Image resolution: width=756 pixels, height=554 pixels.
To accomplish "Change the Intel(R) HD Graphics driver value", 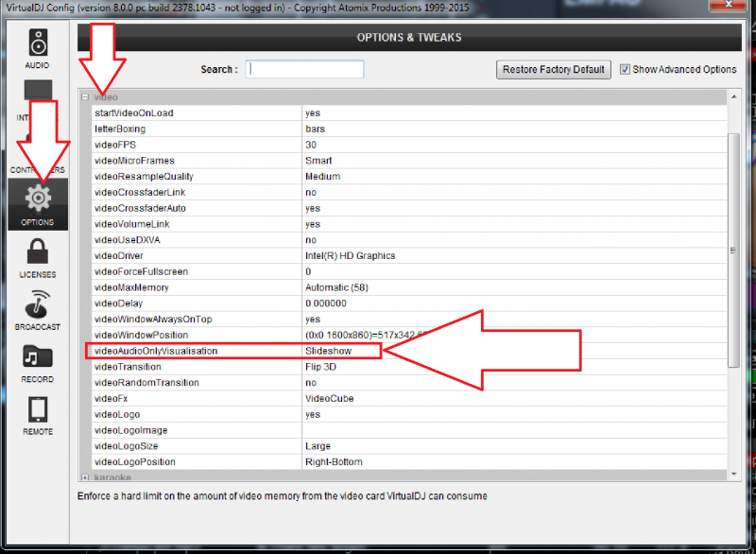I will (350, 255).
